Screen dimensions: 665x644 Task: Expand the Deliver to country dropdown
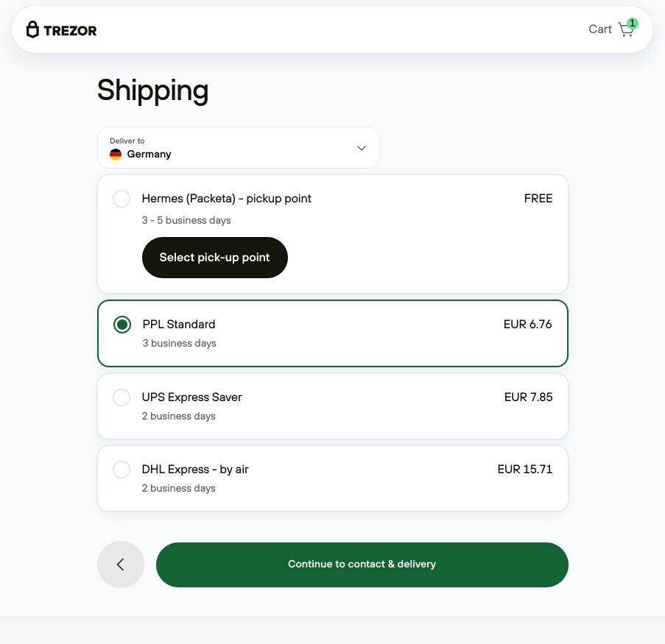(239, 147)
